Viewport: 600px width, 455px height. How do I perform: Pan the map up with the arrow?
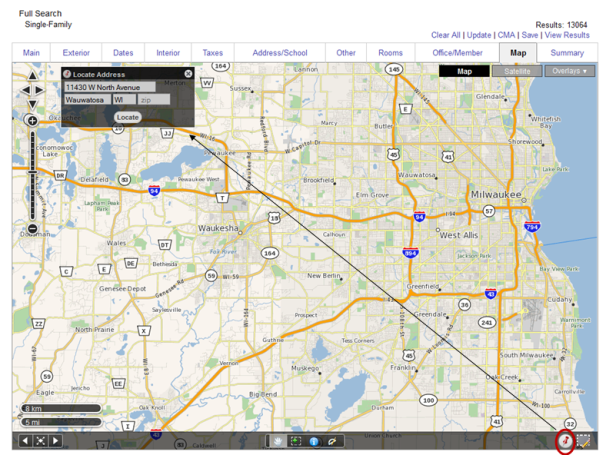[x=33, y=75]
